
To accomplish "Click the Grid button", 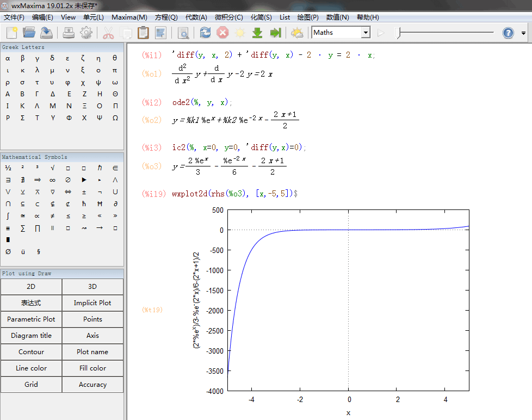I will point(31,385).
